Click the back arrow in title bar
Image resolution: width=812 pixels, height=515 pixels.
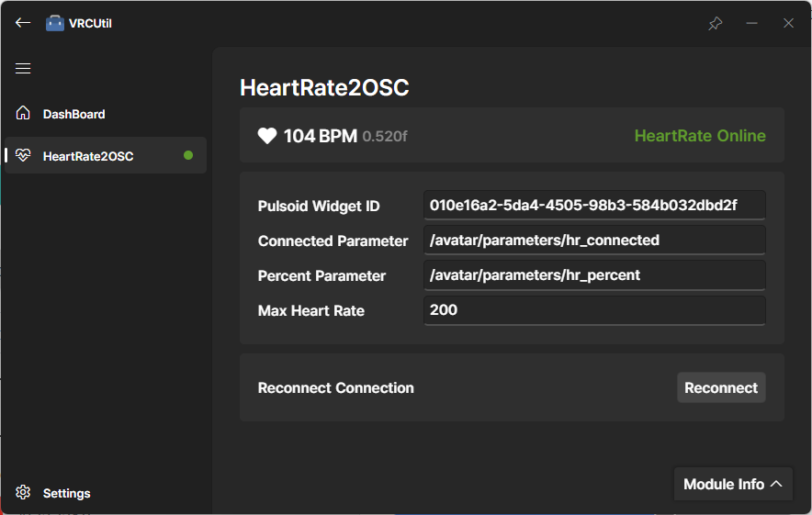(x=23, y=23)
